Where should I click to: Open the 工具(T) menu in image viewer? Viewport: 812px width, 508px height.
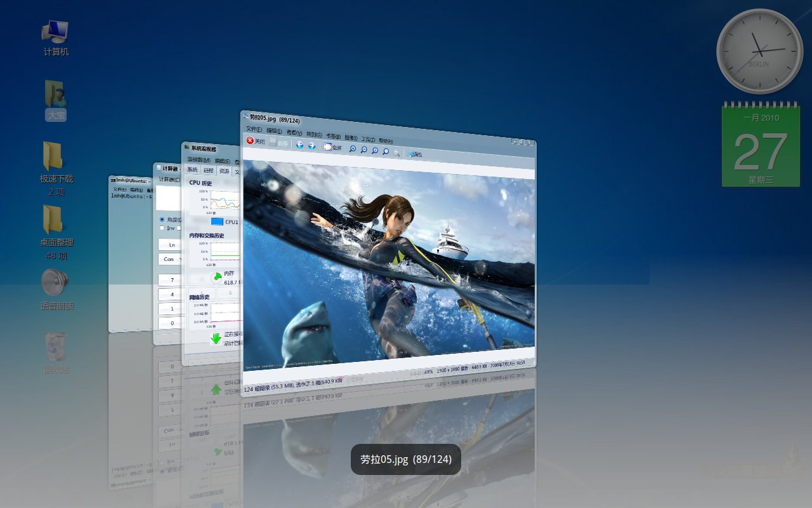(x=368, y=139)
